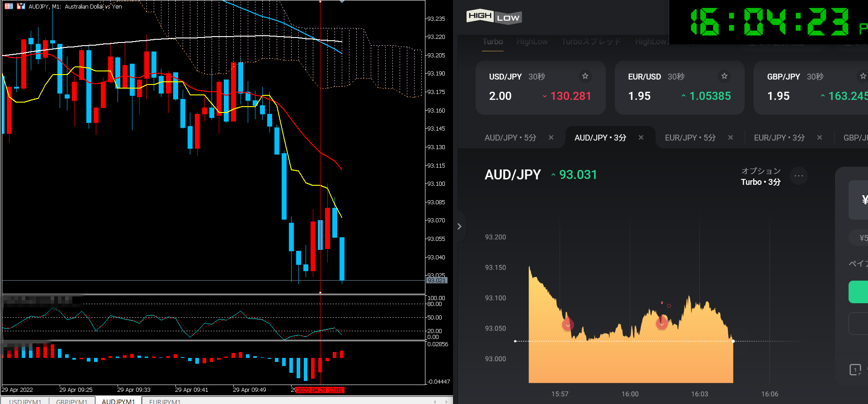The height and width of the screenshot is (404, 868).
Task: Select the USD/JPY 30秒 asset card
Action: point(540,88)
